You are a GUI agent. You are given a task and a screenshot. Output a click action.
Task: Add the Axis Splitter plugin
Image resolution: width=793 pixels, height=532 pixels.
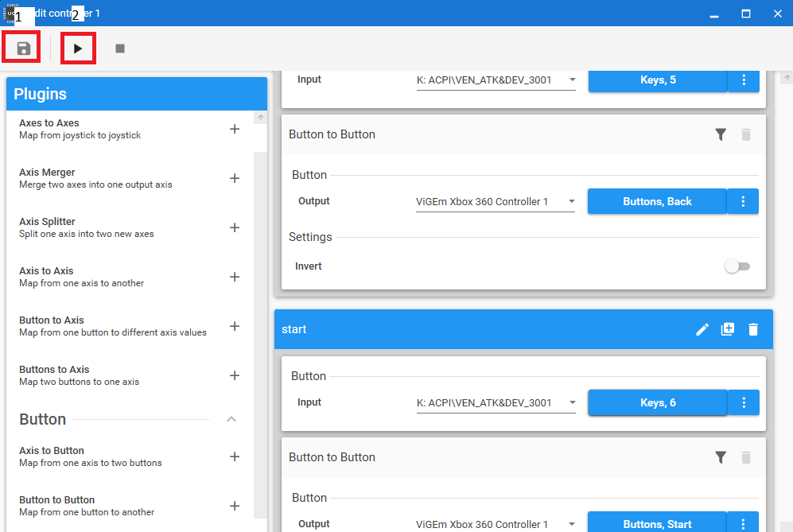(x=234, y=227)
